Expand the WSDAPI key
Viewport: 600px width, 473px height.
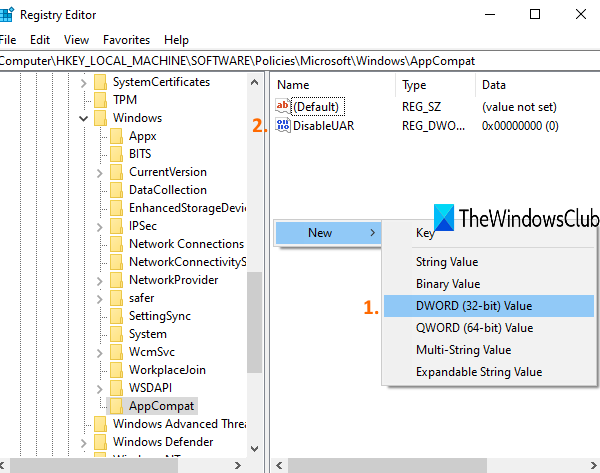[x=99, y=389]
